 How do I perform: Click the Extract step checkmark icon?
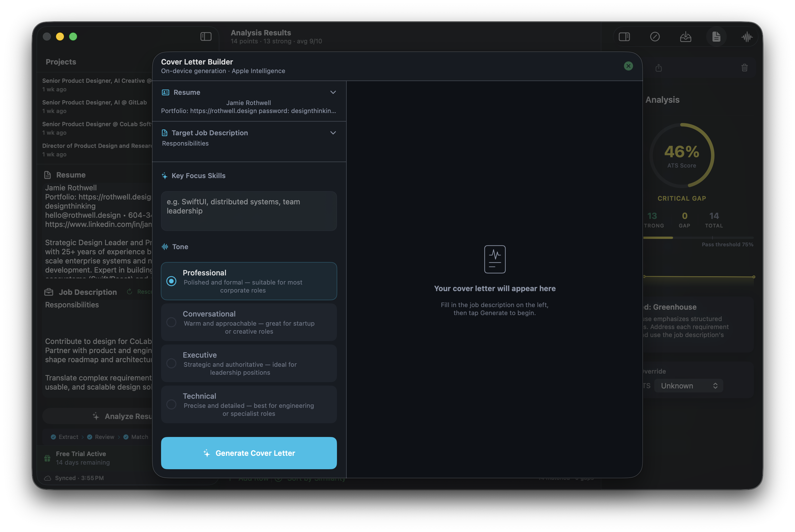pyautogui.click(x=53, y=437)
